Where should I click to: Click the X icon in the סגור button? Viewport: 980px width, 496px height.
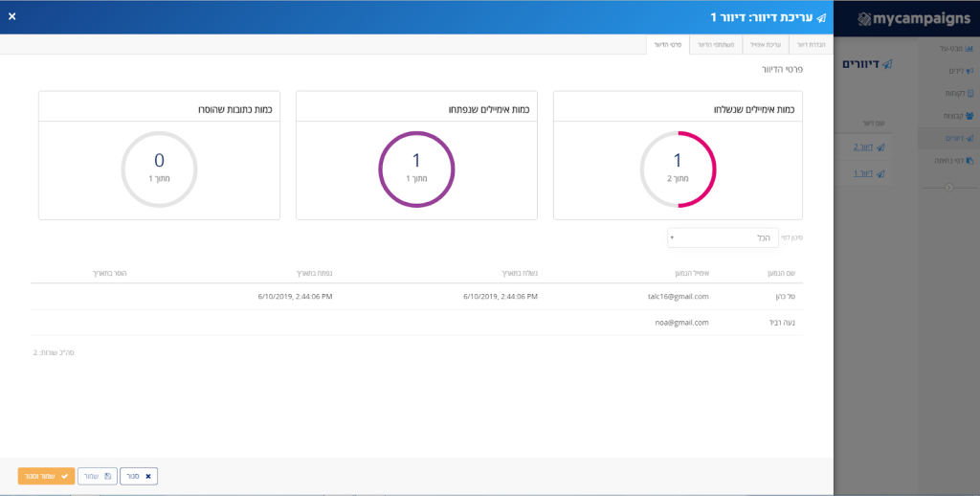point(148,477)
